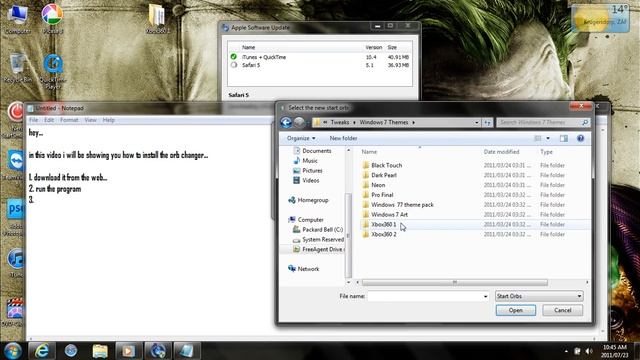Open the Picasa 3 desktop icon
This screenshot has height=360, width=640.
point(52,18)
